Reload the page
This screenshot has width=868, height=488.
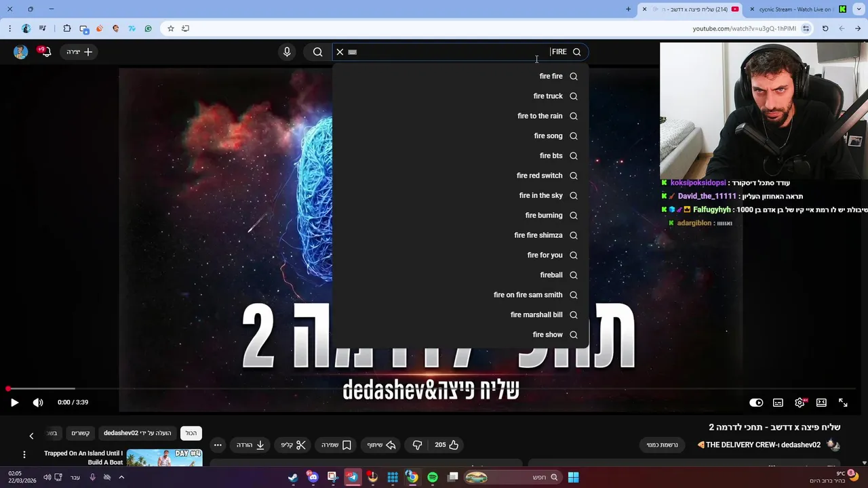point(825,28)
